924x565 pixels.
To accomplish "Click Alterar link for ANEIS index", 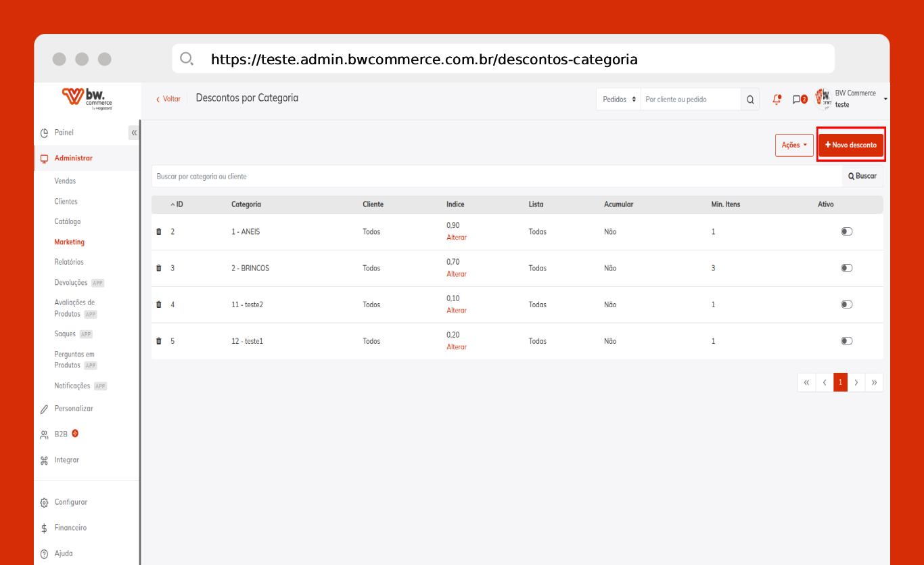I will 457,238.
